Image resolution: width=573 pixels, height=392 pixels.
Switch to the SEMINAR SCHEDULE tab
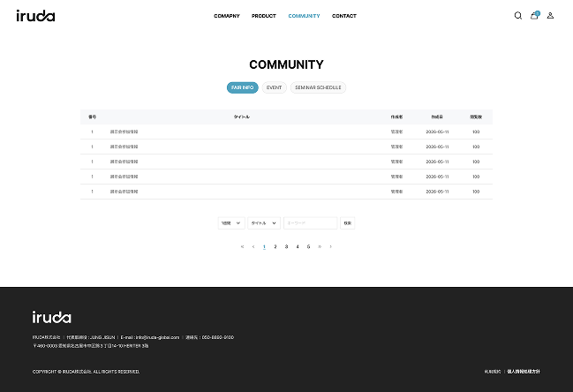[x=318, y=87]
